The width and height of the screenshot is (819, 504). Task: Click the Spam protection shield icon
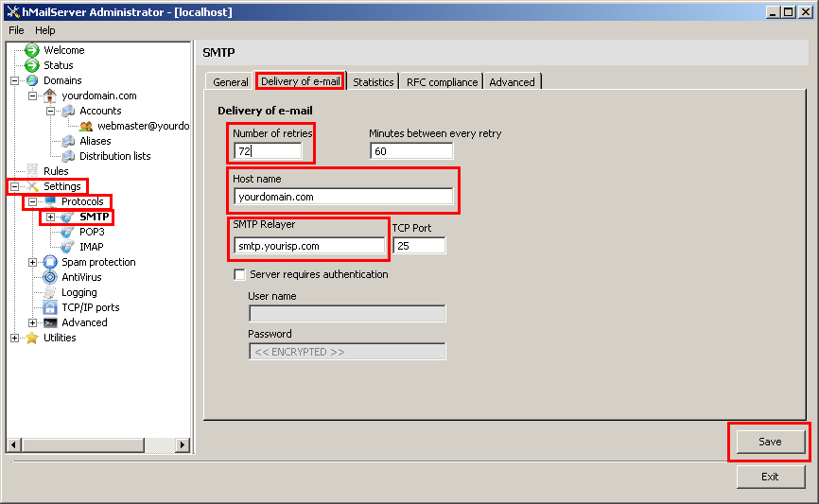(50, 262)
